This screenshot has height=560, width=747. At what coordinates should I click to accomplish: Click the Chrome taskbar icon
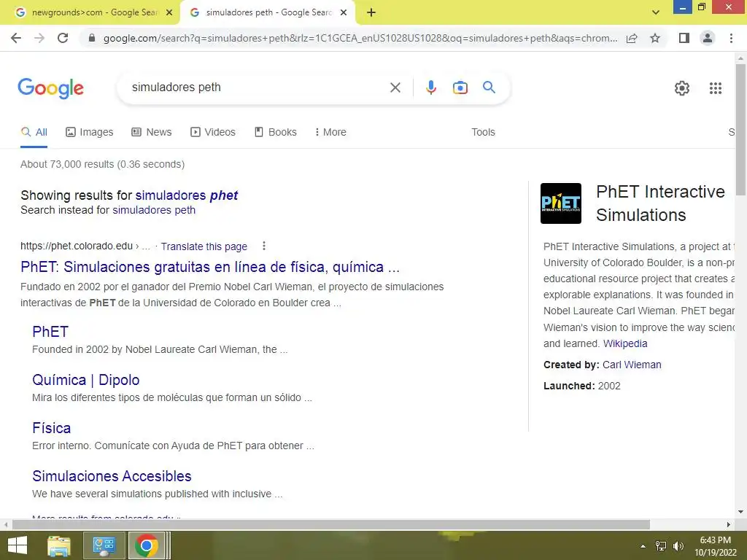(x=146, y=545)
